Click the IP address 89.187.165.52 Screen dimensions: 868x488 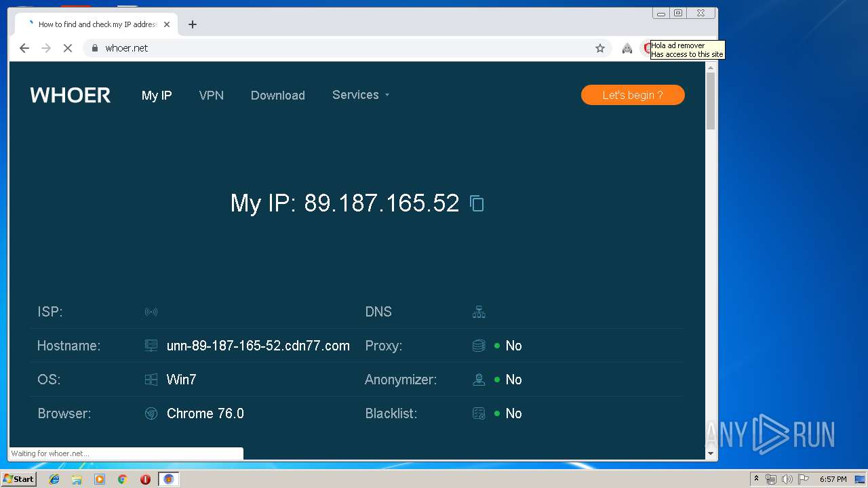point(382,203)
